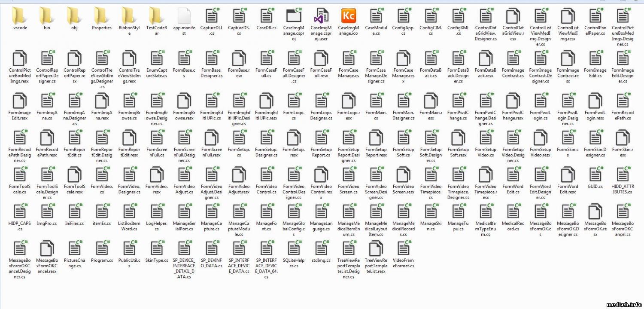This screenshot has height=309, width=644.
Task: Select the CaseImgManage.csproj project file
Action: pyautogui.click(x=294, y=16)
